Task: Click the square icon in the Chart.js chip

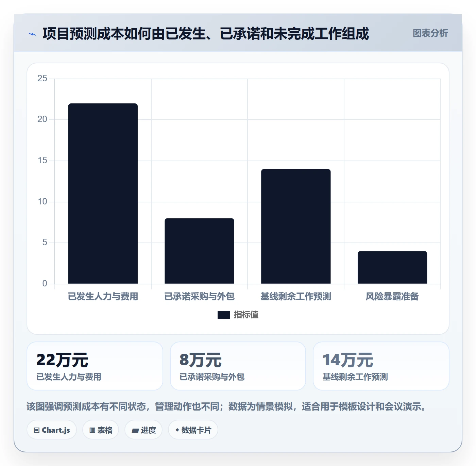Action: (37, 430)
